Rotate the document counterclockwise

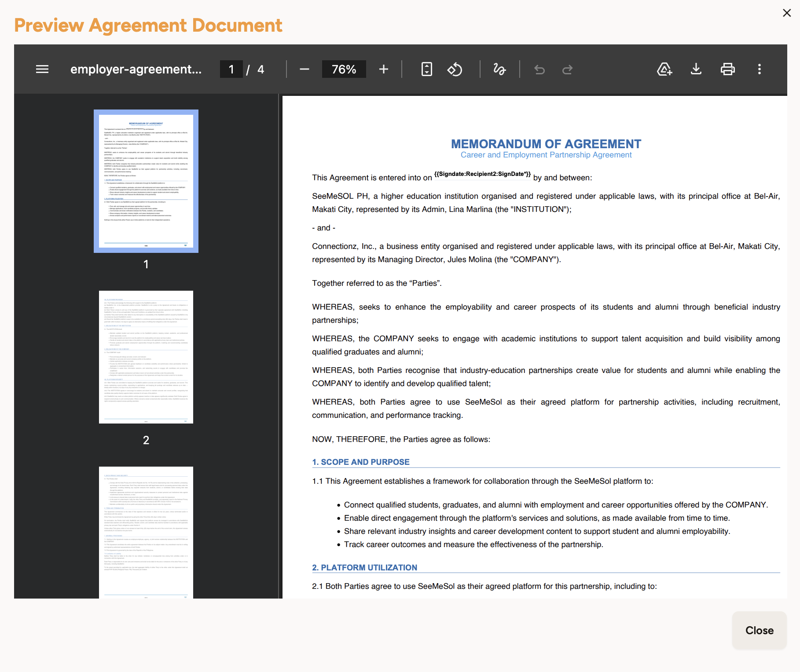click(x=455, y=69)
